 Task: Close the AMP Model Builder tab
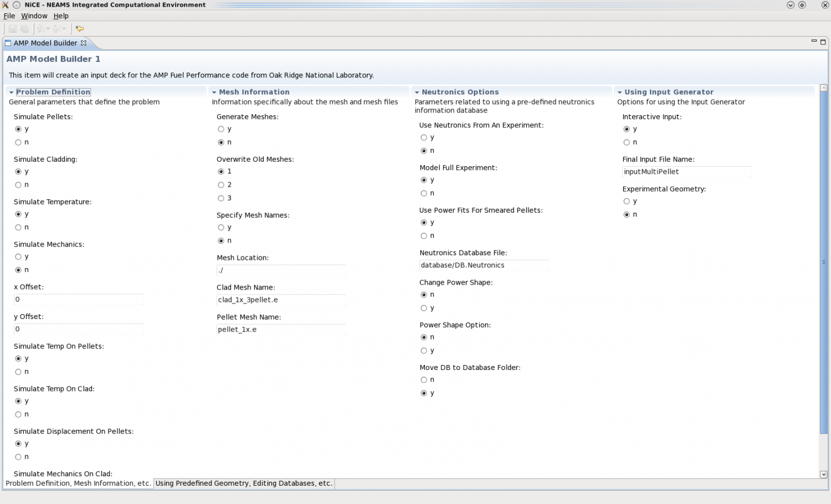[84, 43]
